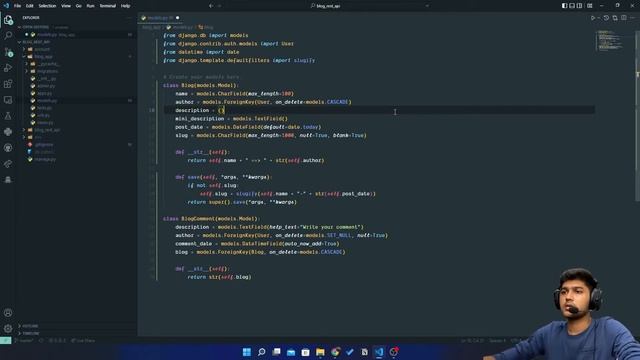The image size is (640, 360).
Task: Click the blog_app breadcrumb
Action: point(152,27)
